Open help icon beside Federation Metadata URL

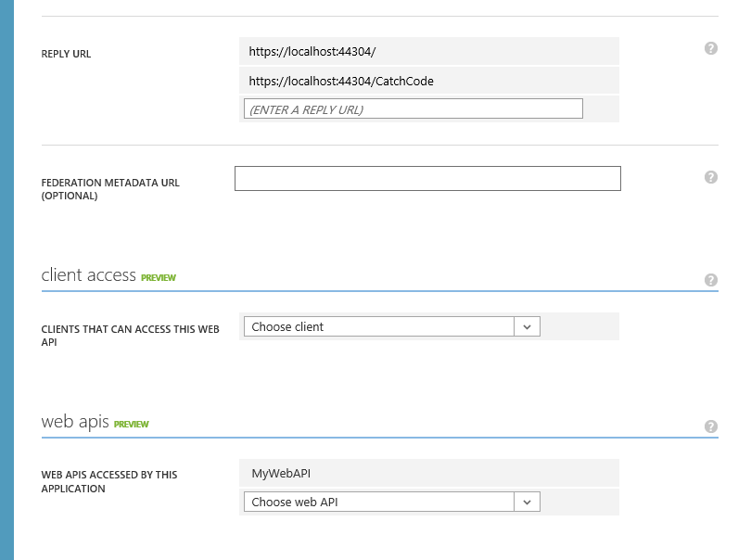(x=711, y=177)
